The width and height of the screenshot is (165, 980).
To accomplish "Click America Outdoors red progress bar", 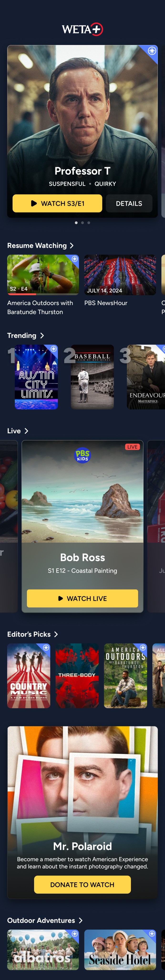I will coord(22,294).
